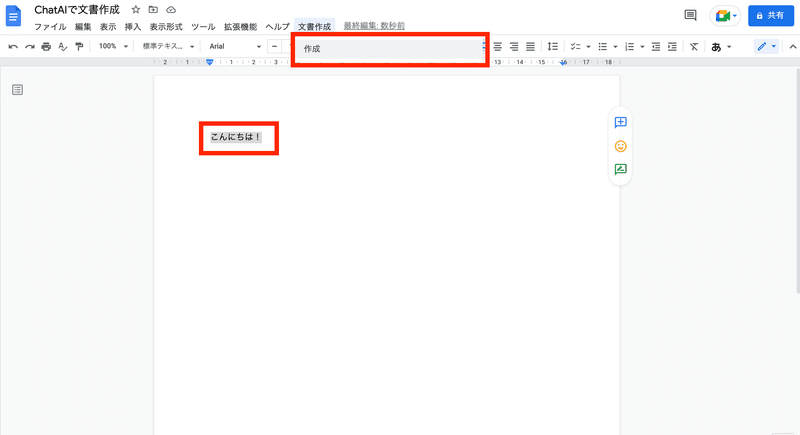This screenshot has height=435, width=800.
Task: Suggest edits from the side panel
Action: pyautogui.click(x=620, y=169)
